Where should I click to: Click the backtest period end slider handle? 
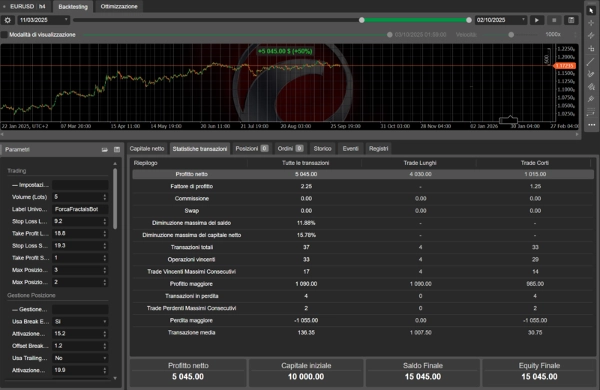pos(469,20)
